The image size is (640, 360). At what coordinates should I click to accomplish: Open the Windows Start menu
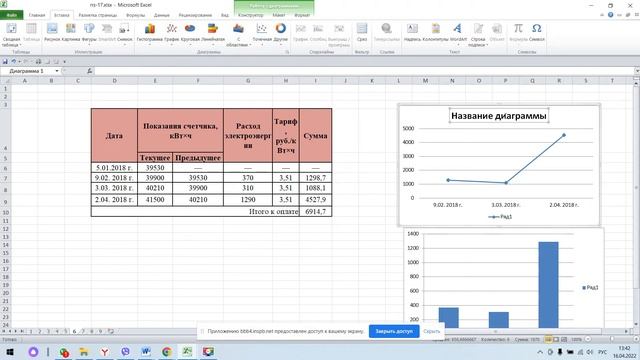tap(10, 352)
